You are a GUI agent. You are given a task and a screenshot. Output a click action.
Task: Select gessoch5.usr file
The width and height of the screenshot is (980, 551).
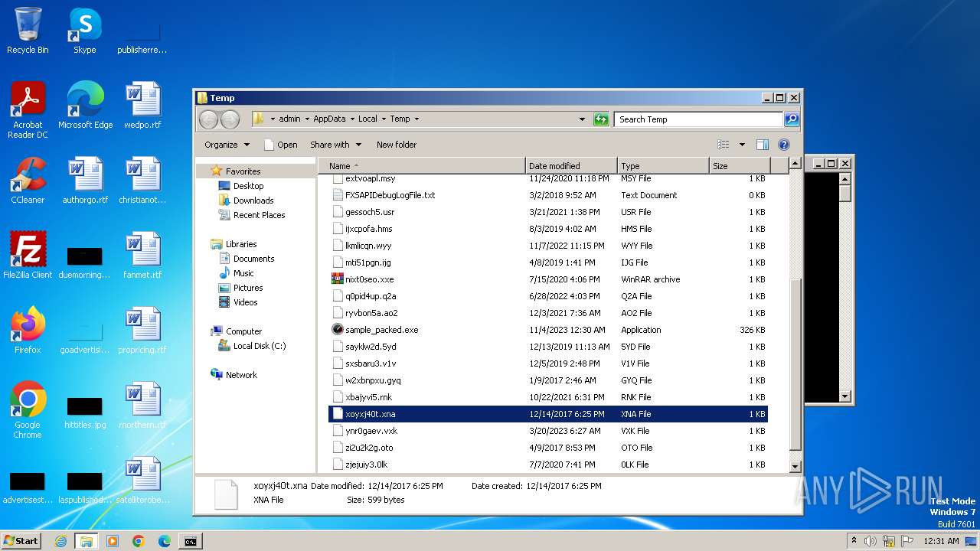(x=548, y=212)
